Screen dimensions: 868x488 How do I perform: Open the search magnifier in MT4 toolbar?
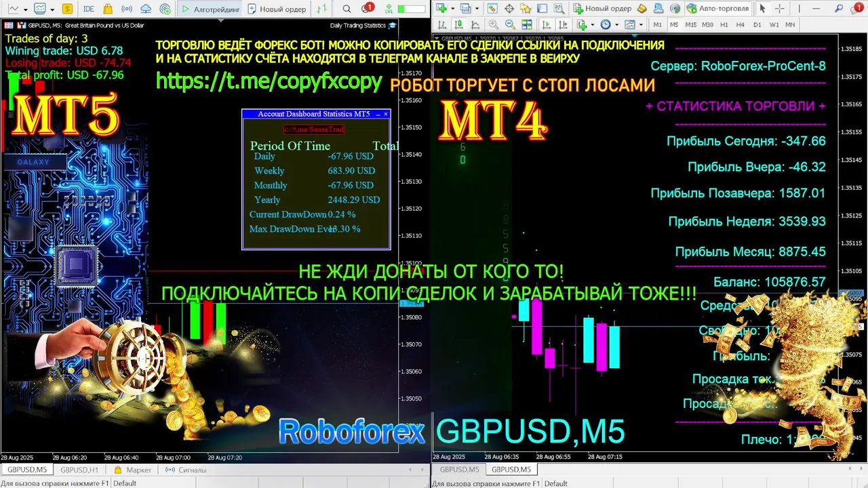pyautogui.click(x=838, y=9)
